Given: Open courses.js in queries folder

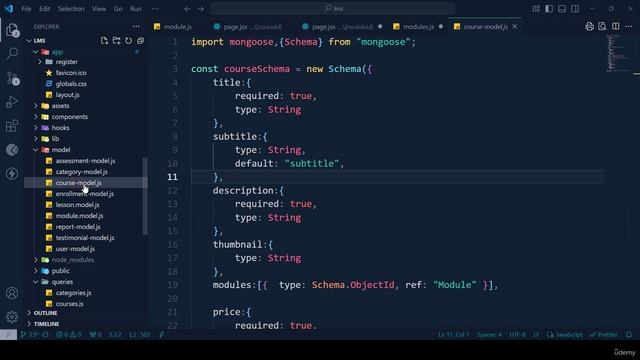Looking at the screenshot, I should pyautogui.click(x=69, y=304).
